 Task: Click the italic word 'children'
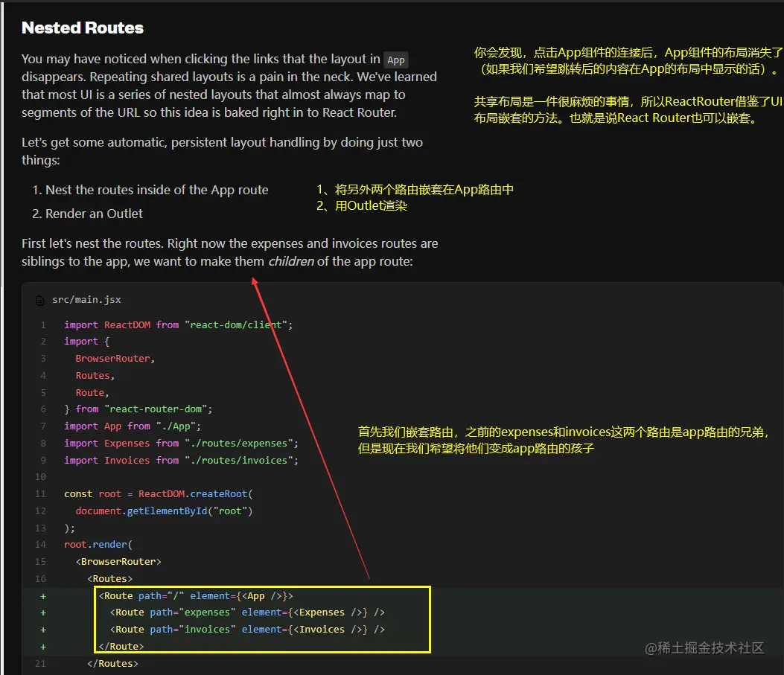pyautogui.click(x=291, y=261)
